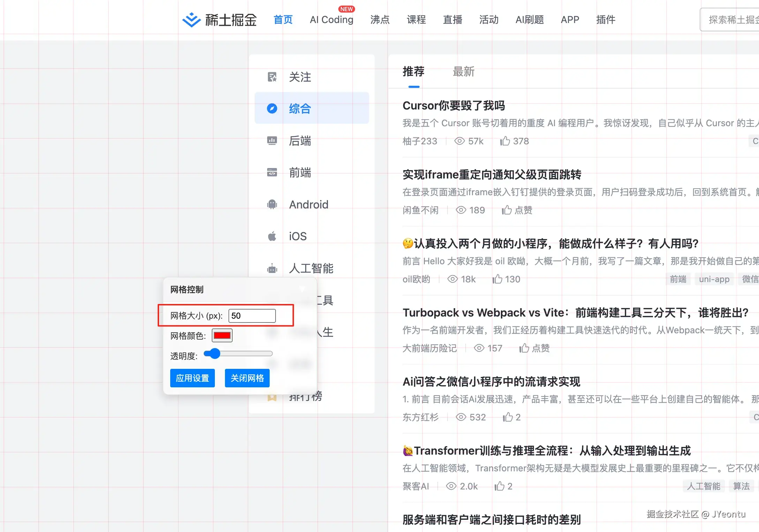Click the 人工智能 robot icon

[272, 268]
